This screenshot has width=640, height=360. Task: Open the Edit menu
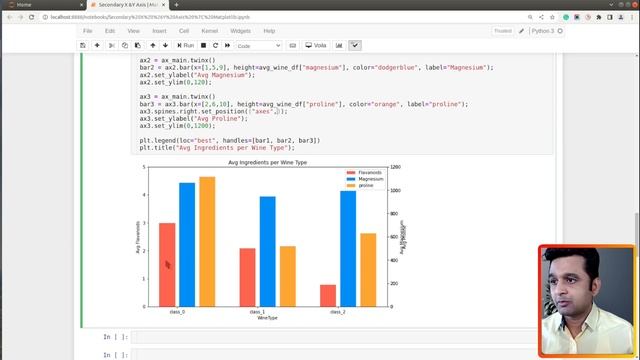pos(110,31)
